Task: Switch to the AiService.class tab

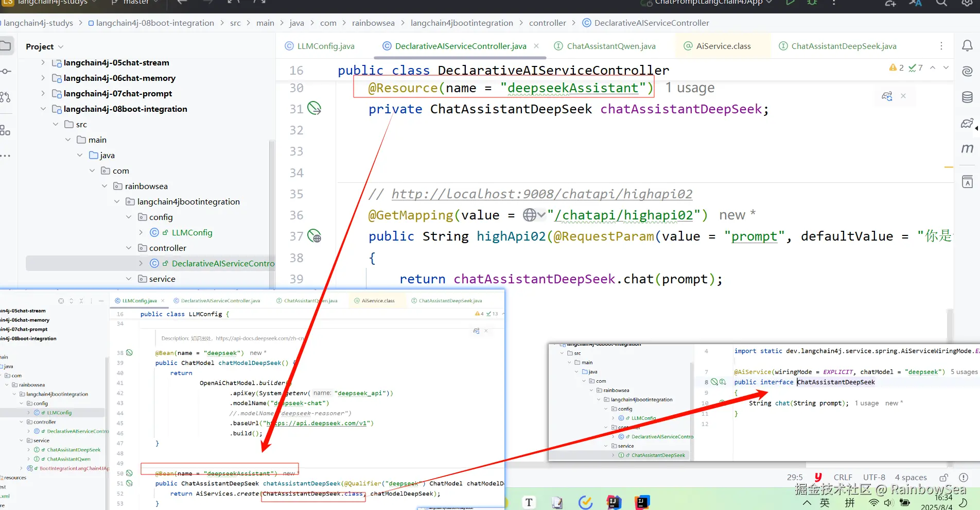Action: (x=717, y=46)
